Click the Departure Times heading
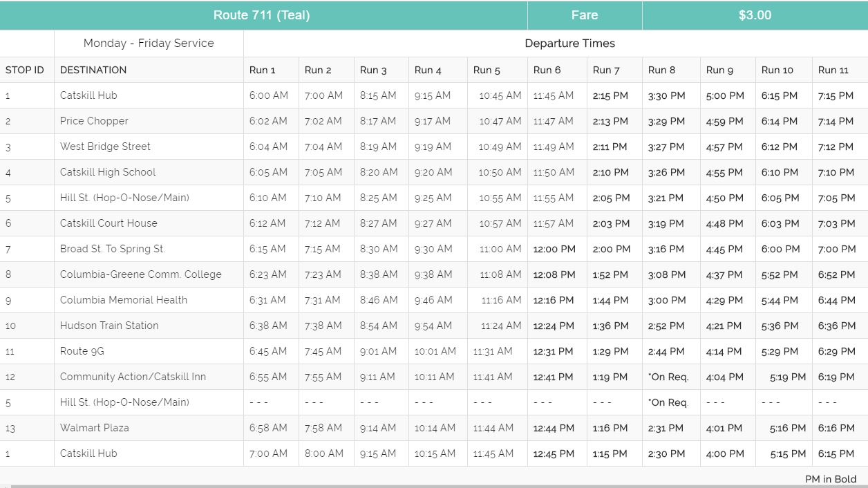 point(569,43)
